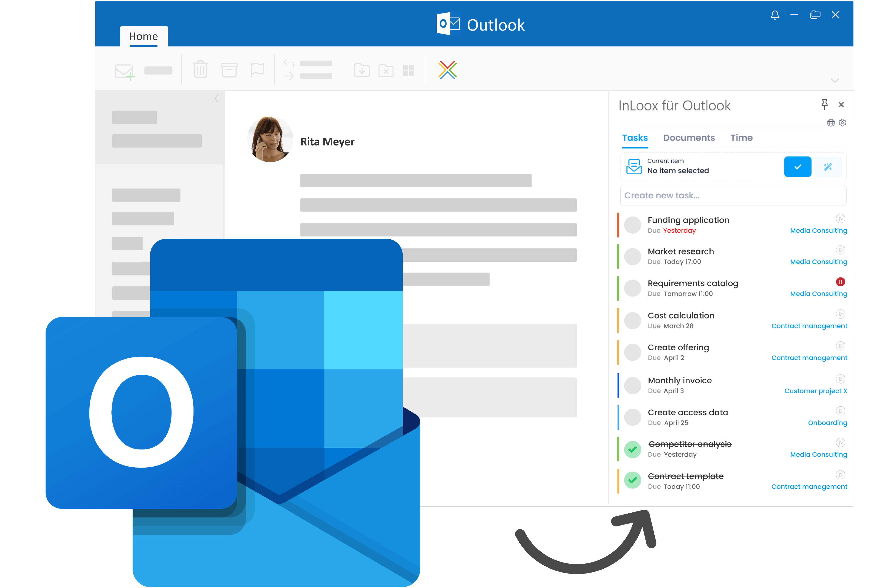Click the Create new task field
The width and height of the screenshot is (882, 588).
tap(733, 195)
